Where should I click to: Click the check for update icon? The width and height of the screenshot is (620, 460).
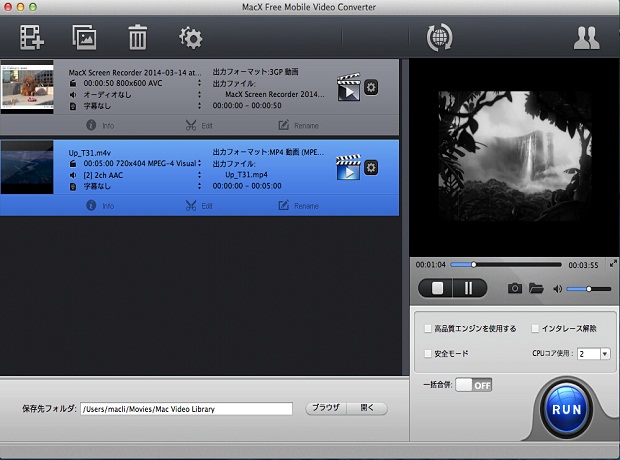pyautogui.click(x=439, y=39)
